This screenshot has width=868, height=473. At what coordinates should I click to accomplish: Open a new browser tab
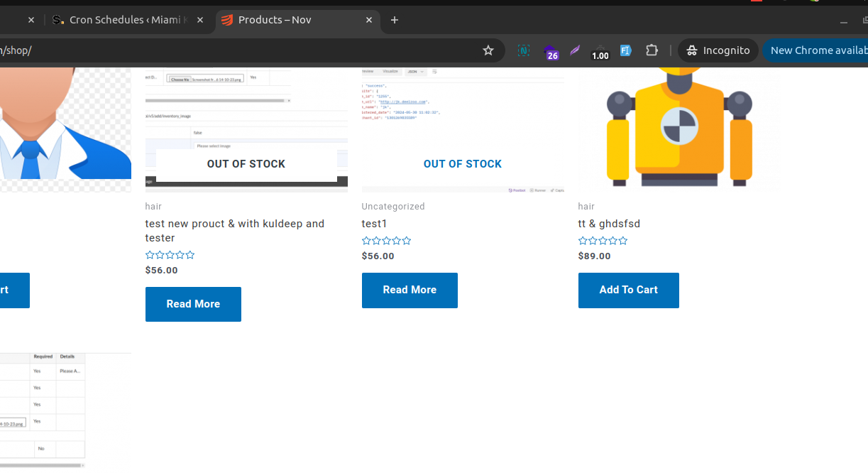pos(395,20)
